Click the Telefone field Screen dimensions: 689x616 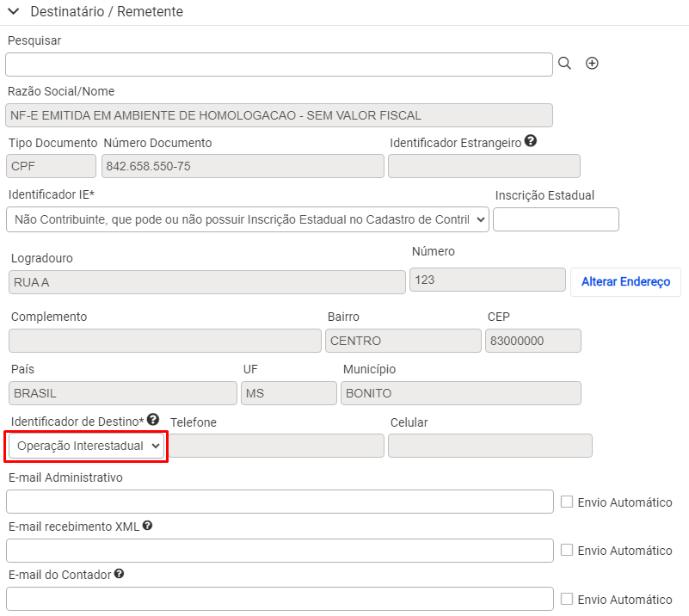point(277,446)
